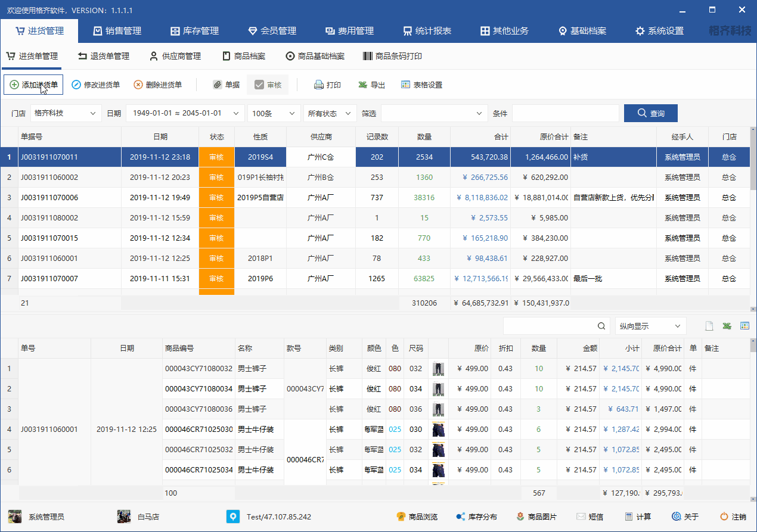This screenshot has width=757, height=532.
Task: Click the search magnifier in detail panel
Action: coord(601,326)
